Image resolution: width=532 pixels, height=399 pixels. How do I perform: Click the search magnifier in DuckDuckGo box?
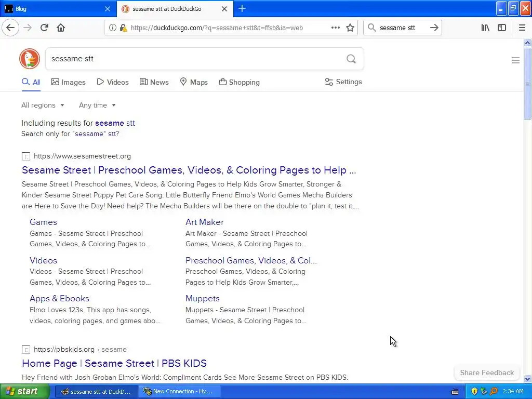[351, 59]
